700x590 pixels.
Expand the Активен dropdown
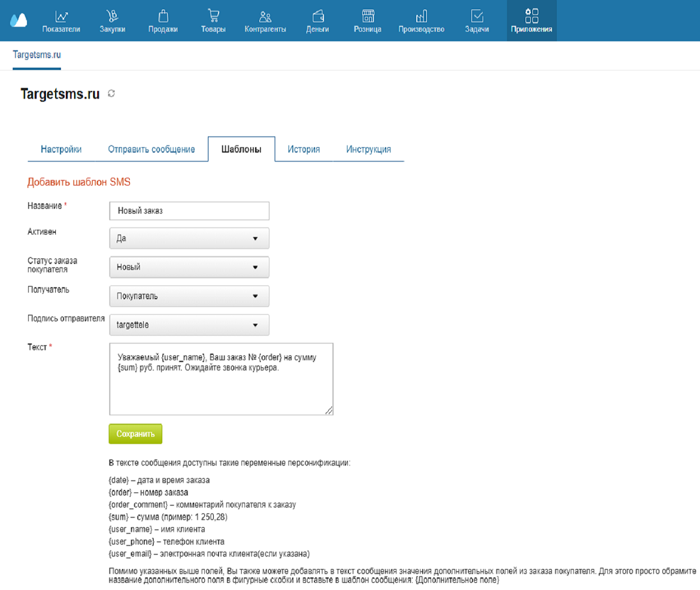[189, 239]
